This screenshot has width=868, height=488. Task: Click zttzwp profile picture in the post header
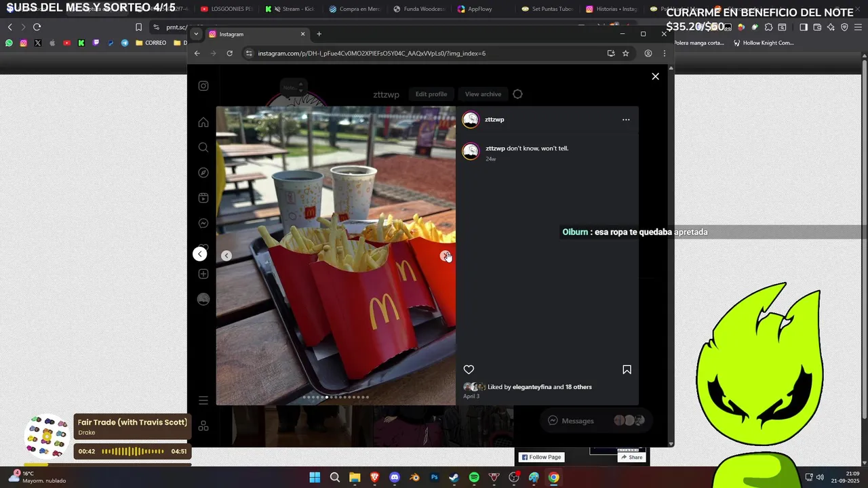coord(471,120)
